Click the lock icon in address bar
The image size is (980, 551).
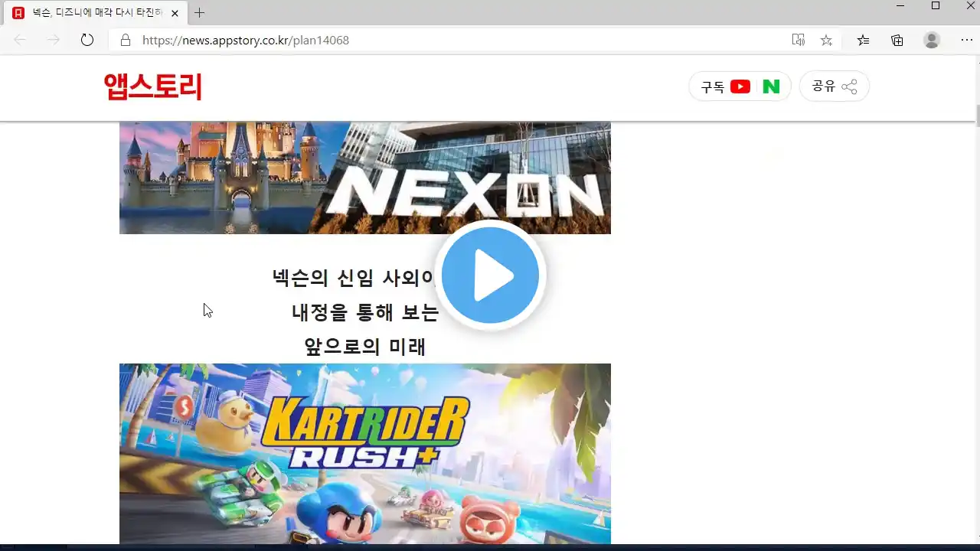[x=126, y=40]
